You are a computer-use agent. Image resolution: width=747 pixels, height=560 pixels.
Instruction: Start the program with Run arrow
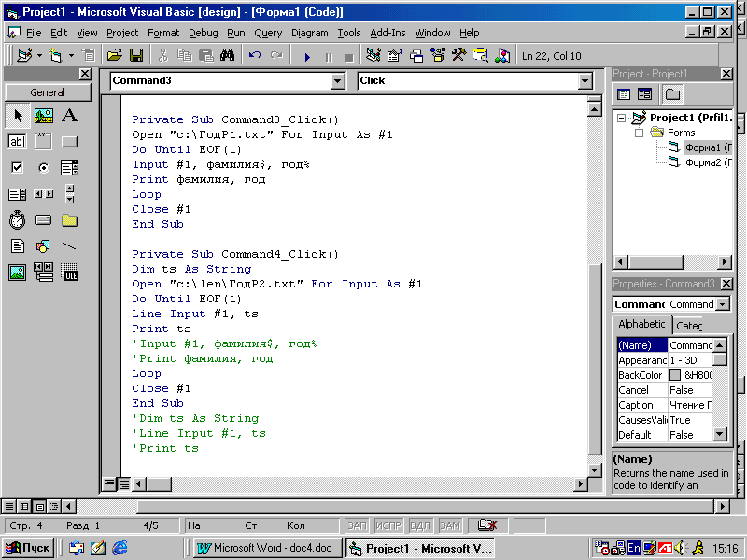[307, 57]
